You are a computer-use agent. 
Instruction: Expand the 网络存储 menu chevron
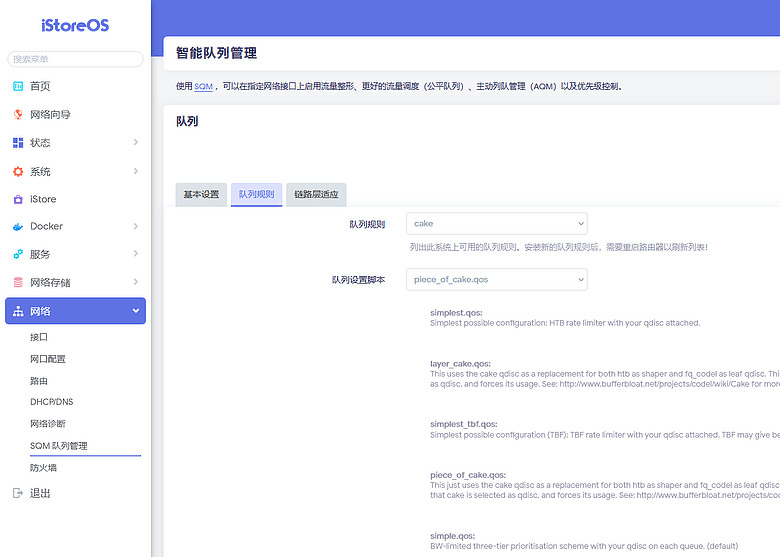pos(136,282)
